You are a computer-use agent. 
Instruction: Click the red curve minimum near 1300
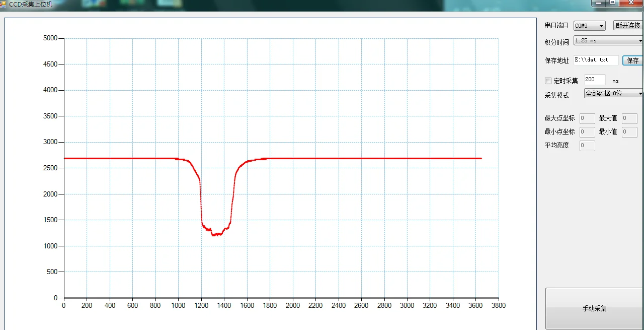click(x=213, y=235)
